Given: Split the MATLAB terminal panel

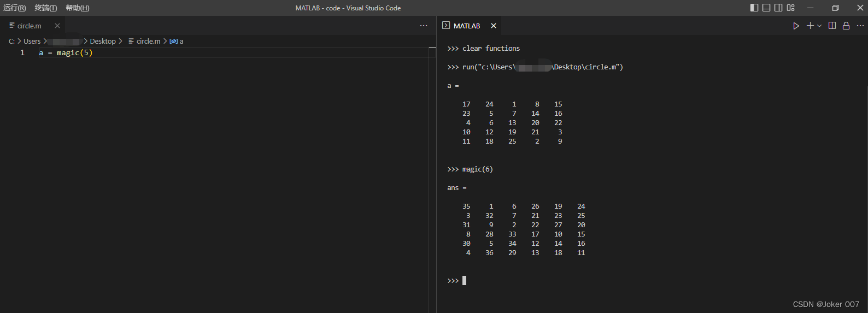Looking at the screenshot, I should pyautogui.click(x=832, y=26).
